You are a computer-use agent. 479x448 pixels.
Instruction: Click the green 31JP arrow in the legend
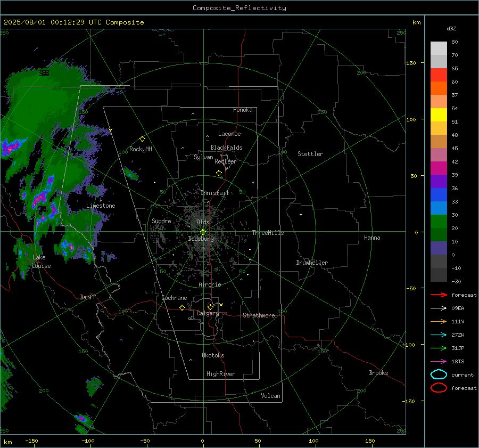coord(439,348)
